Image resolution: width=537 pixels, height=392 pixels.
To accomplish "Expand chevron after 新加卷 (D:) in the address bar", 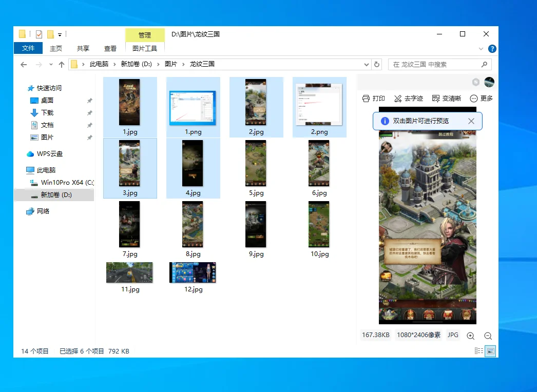I will (x=158, y=64).
